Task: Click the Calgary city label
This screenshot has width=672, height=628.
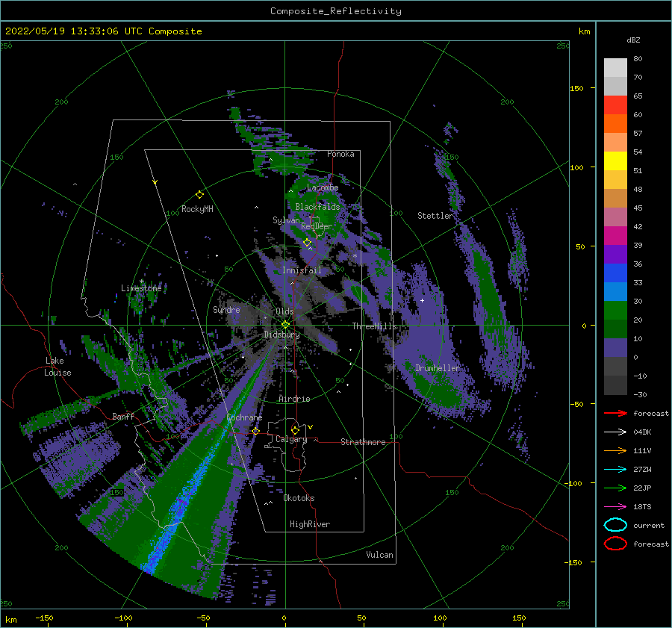Action: pyautogui.click(x=291, y=439)
